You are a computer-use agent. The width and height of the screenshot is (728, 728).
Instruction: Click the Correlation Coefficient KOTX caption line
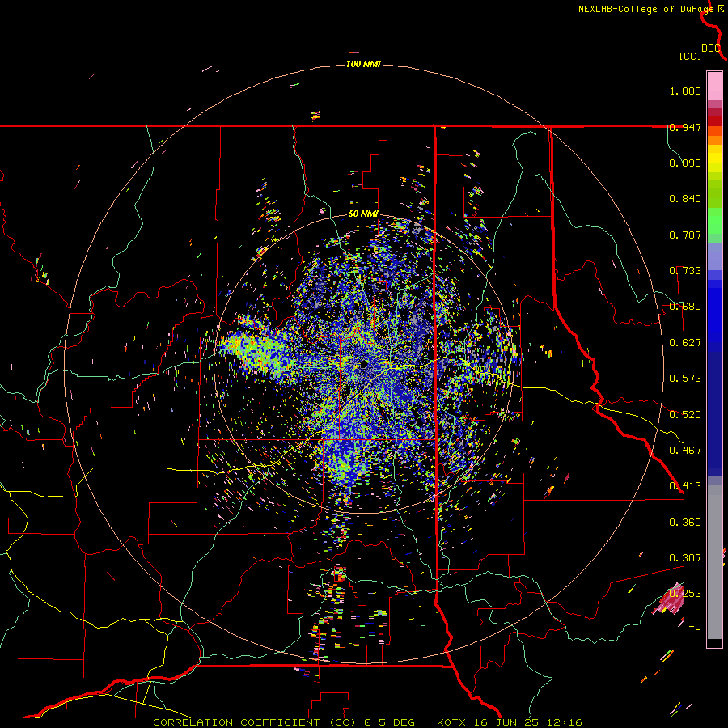[x=367, y=722]
